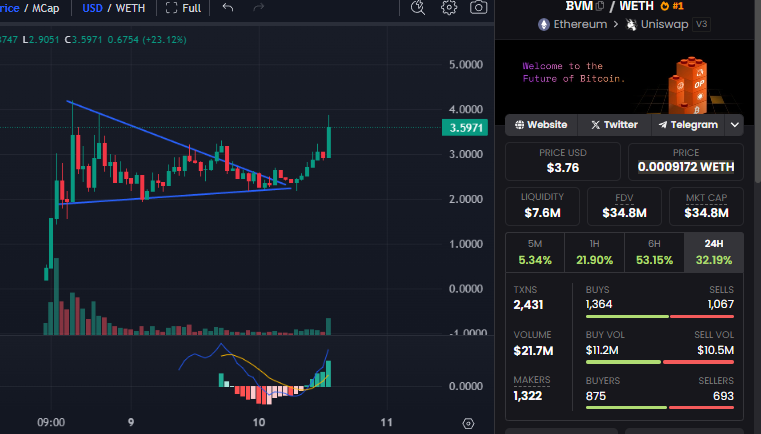Open the BVM Telegram link
The width and height of the screenshot is (761, 434).
point(688,125)
